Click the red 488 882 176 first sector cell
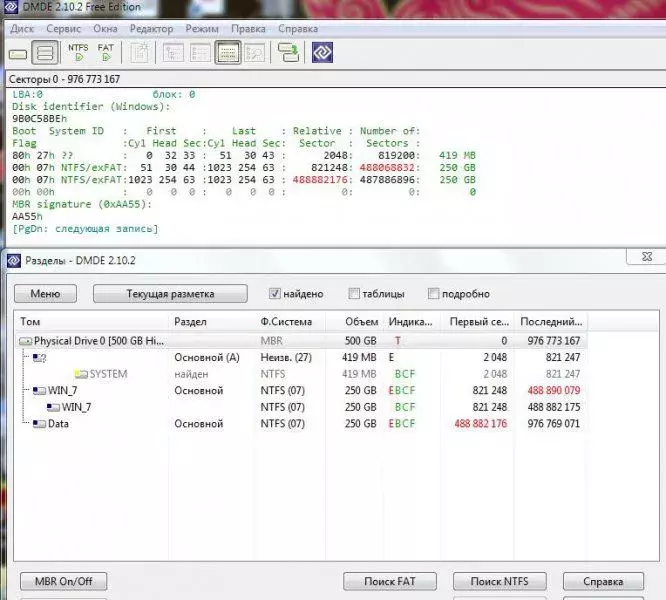Screen dimensions: 666x600 coord(480,424)
